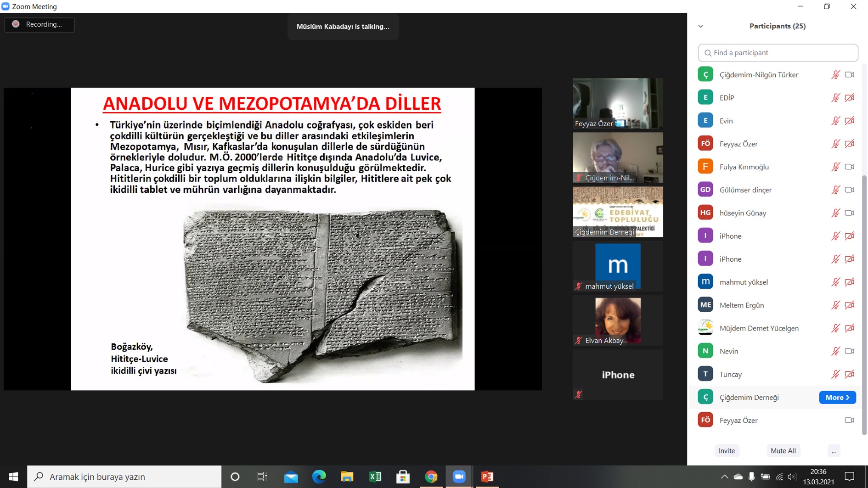Click the Excel taskbar icon
Screen dimensions: 868x488
375,477
